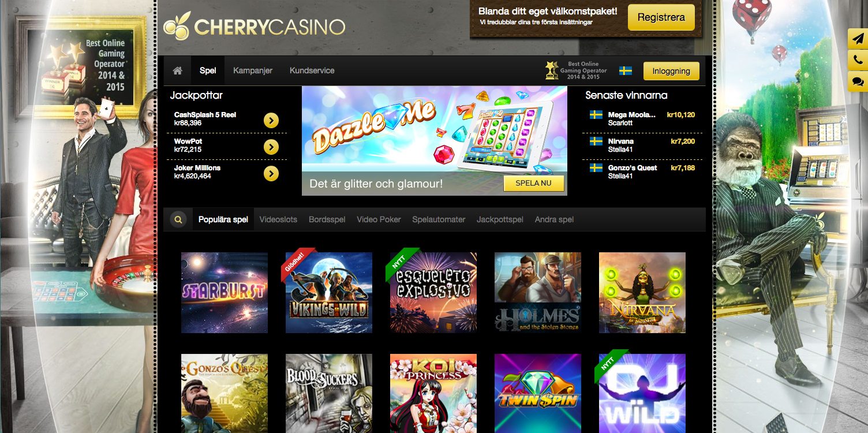The image size is (868, 433).
Task: Change language via the Swedish flag
Action: (x=626, y=70)
